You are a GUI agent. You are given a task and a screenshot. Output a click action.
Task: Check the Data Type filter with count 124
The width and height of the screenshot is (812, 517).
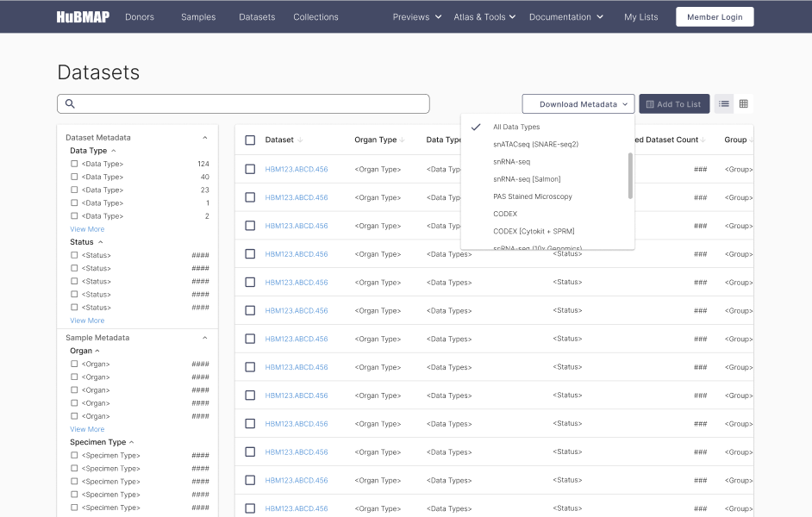click(x=74, y=164)
